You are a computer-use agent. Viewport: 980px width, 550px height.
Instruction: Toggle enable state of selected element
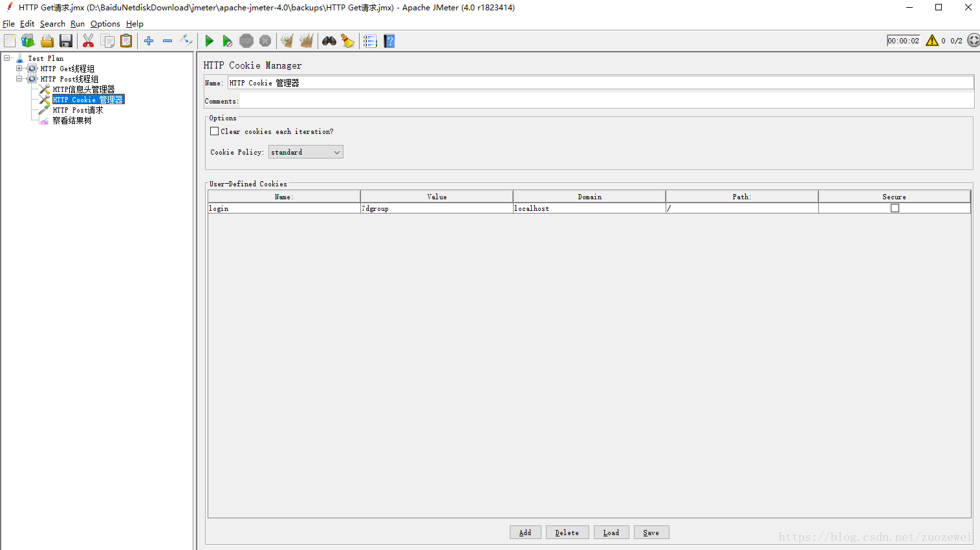point(186,41)
